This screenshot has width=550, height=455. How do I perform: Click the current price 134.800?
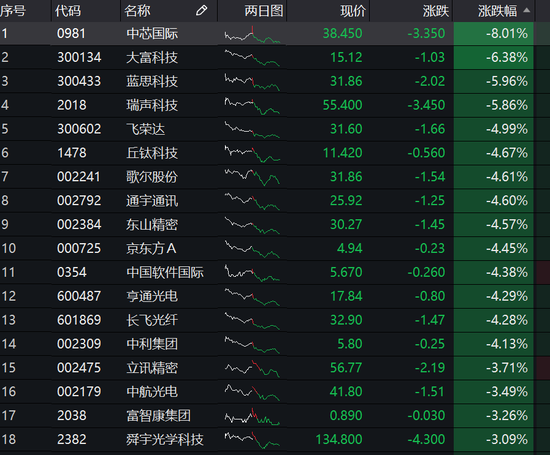click(x=339, y=440)
